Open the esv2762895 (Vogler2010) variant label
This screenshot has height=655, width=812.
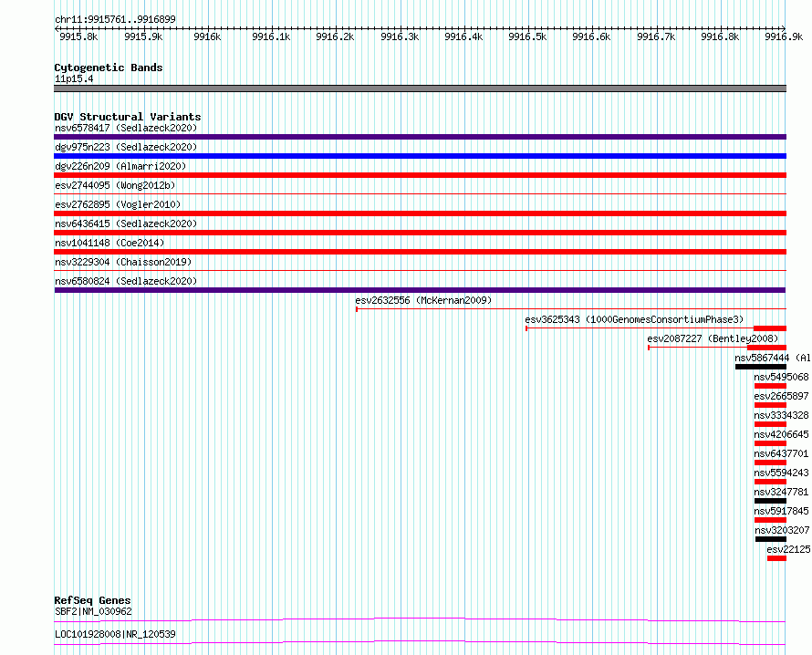point(118,204)
